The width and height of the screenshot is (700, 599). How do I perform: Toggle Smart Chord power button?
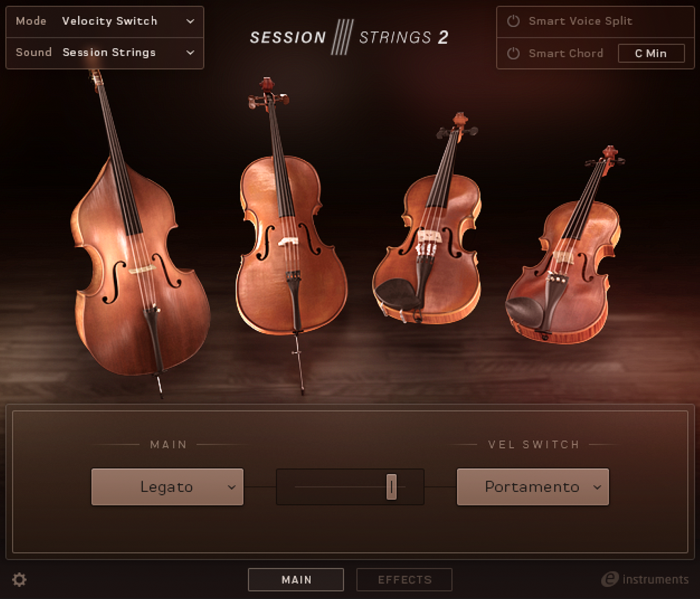(x=514, y=53)
